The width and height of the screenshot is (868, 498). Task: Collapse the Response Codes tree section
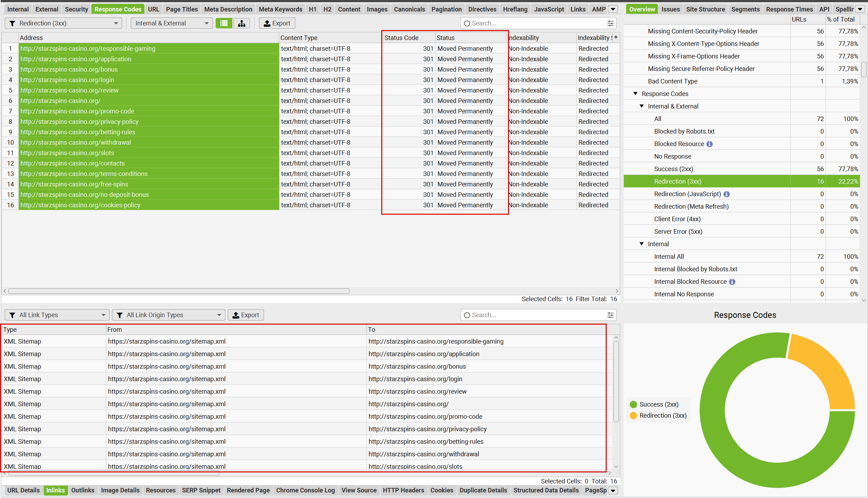[x=636, y=94]
